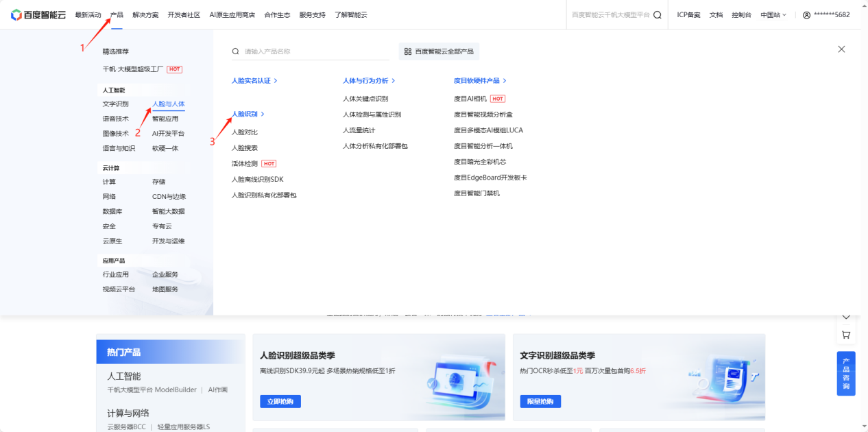The width and height of the screenshot is (868, 432).
Task: Expand 度目软硬件产品 category
Action: tap(480, 80)
